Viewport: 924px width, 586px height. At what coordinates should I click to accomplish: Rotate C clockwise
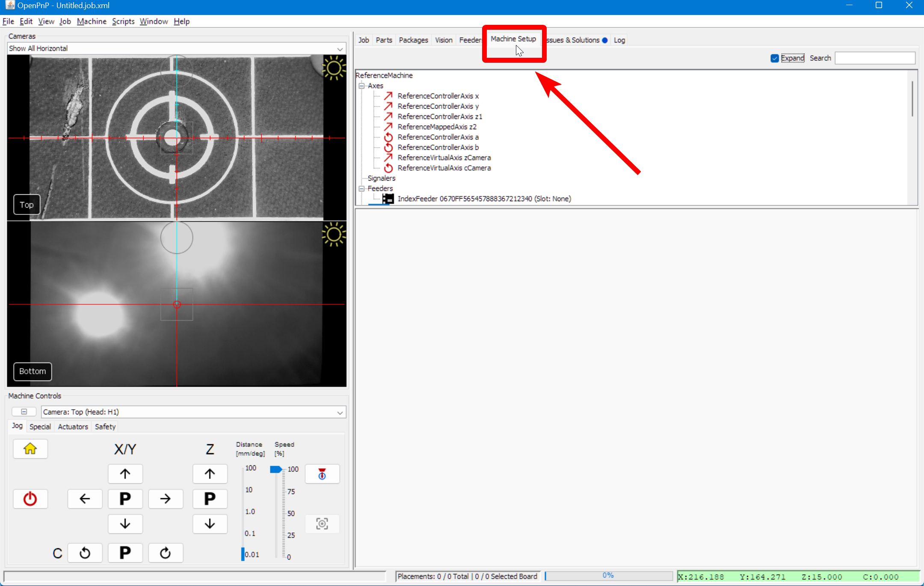[x=166, y=553]
